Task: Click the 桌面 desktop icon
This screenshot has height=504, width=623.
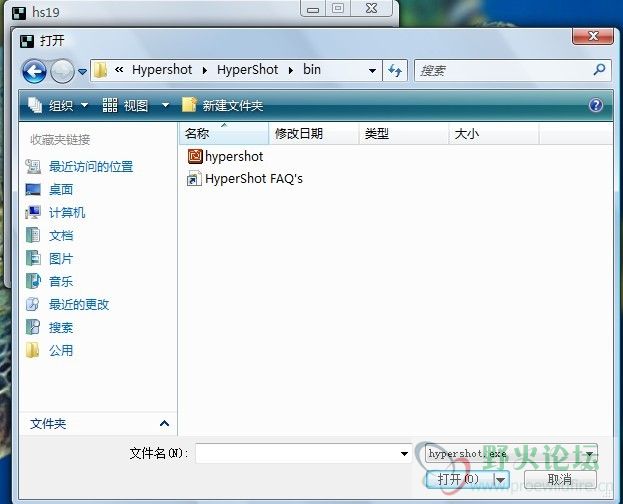Action: (x=33, y=190)
